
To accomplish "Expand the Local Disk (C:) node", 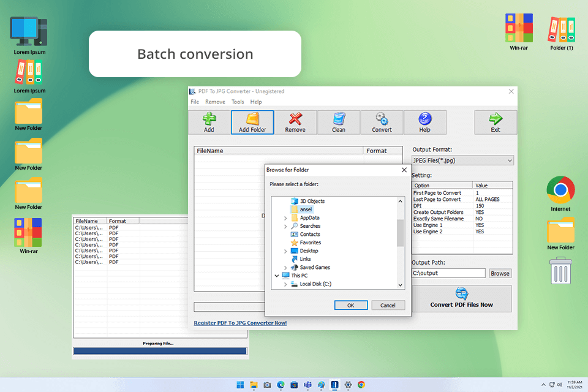I will coord(285,284).
